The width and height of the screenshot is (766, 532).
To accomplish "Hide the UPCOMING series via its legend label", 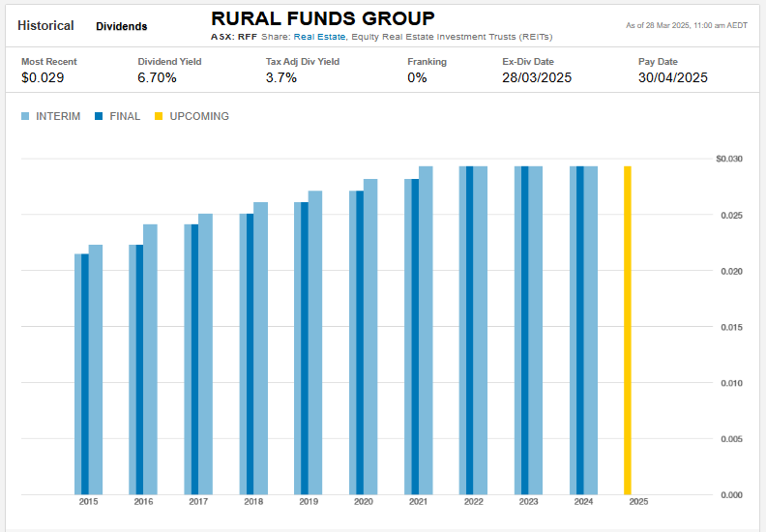I will click(x=198, y=116).
